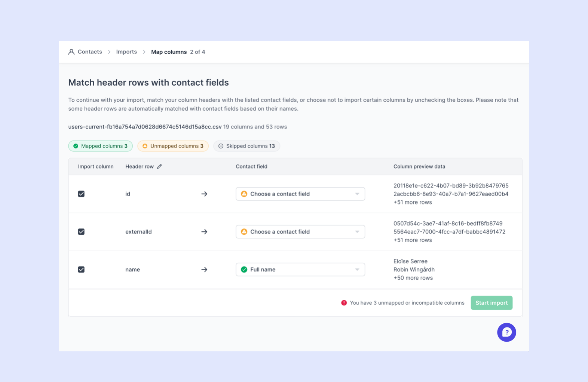Go to Contacts in the breadcrumb
588x382 pixels.
tap(90, 52)
